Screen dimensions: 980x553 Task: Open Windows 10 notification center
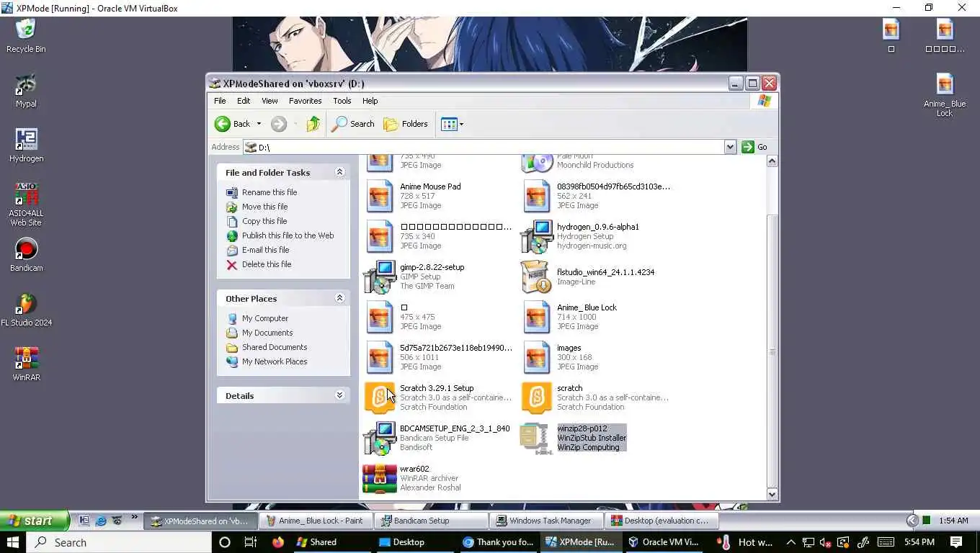point(956,542)
